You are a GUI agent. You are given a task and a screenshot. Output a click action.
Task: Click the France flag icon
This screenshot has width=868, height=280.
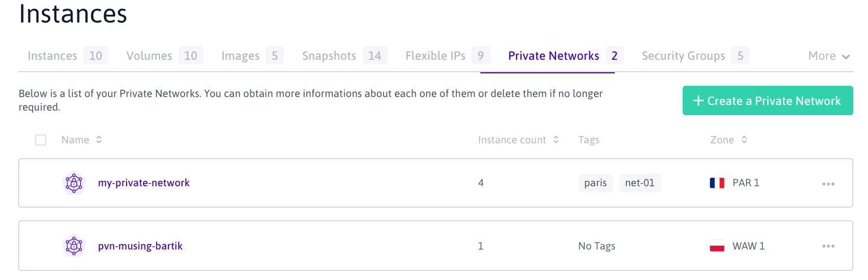(x=717, y=183)
